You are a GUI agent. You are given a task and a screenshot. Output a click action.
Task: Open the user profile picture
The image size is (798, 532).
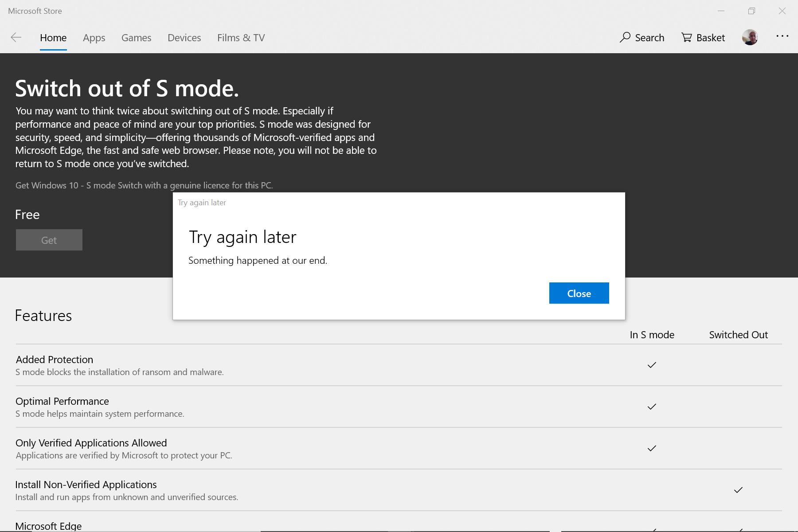pyautogui.click(x=750, y=37)
